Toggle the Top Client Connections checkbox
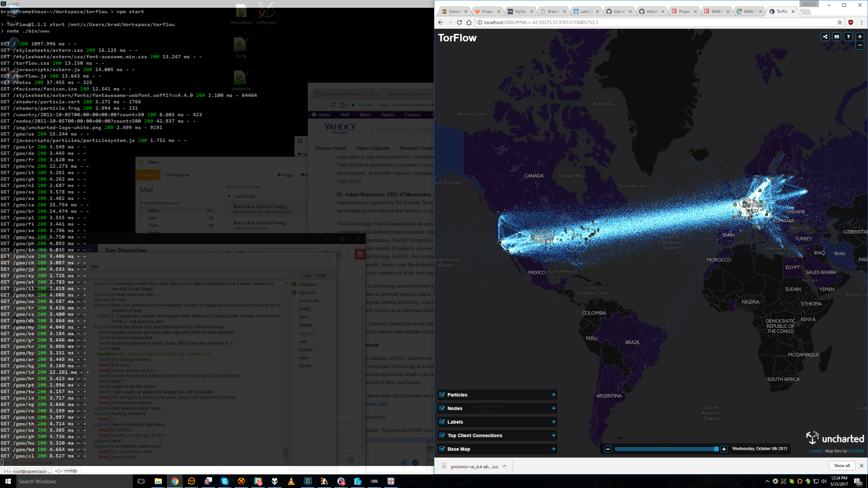The height and width of the screenshot is (488, 868). pyautogui.click(x=442, y=435)
